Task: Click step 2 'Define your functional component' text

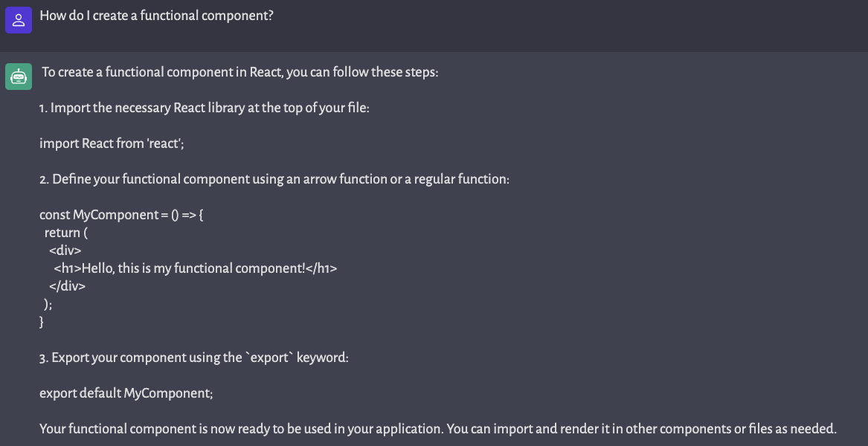Action: click(x=274, y=179)
